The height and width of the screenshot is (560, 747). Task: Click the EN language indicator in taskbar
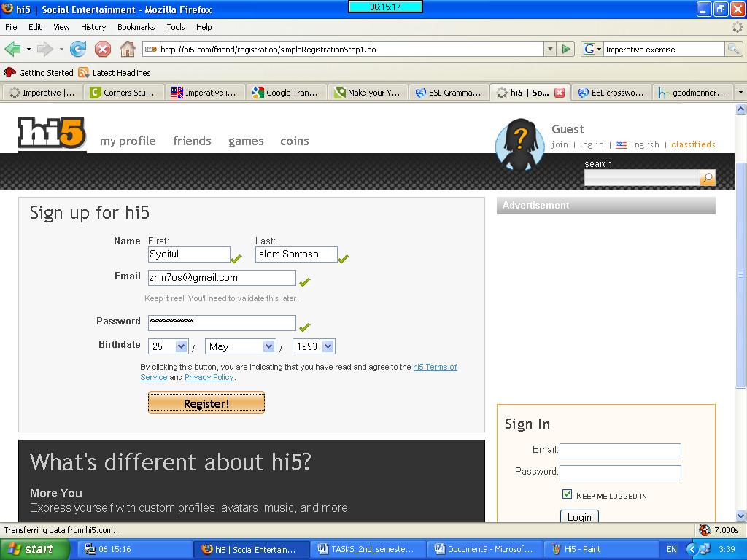671,550
